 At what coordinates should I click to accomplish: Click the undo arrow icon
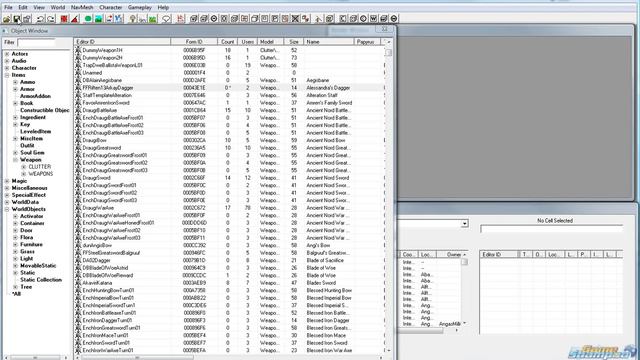click(x=40, y=19)
